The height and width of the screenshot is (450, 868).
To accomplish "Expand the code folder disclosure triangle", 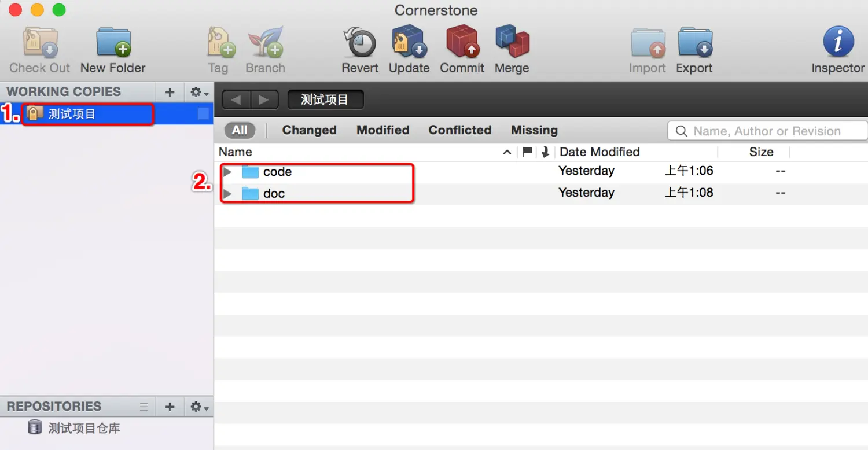I will click(227, 172).
